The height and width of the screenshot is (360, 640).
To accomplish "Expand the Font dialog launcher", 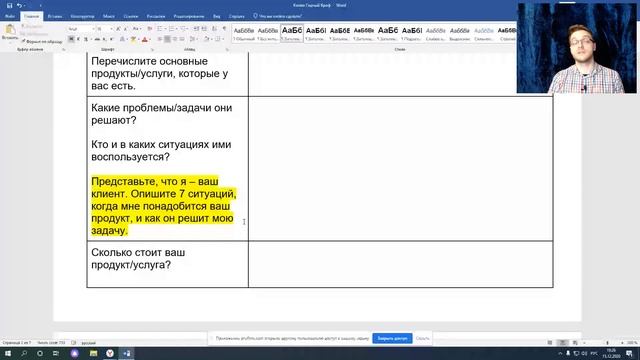I will tap(152, 49).
